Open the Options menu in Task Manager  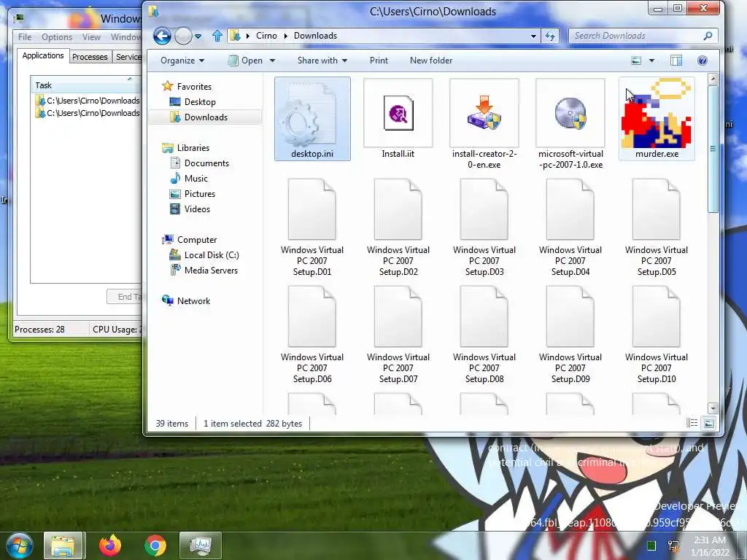click(x=57, y=36)
